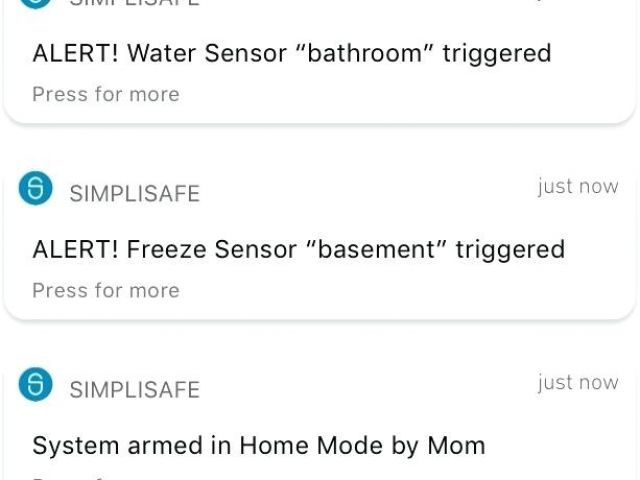
Task: Open the Water Sensor "bathroom" triggered alert
Action: click(x=291, y=53)
